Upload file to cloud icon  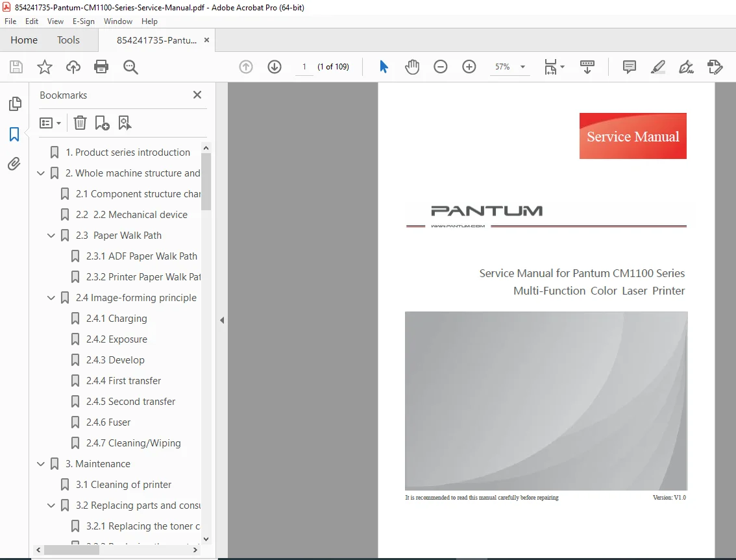(73, 67)
